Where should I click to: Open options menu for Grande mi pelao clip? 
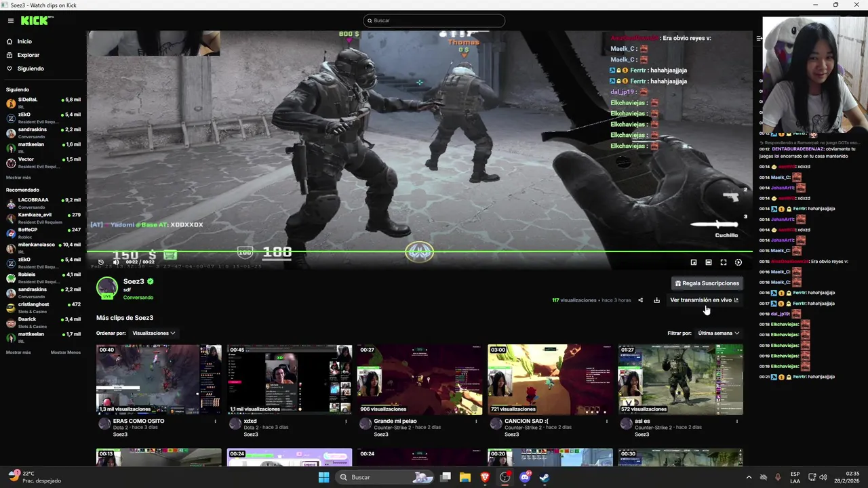pos(476,422)
